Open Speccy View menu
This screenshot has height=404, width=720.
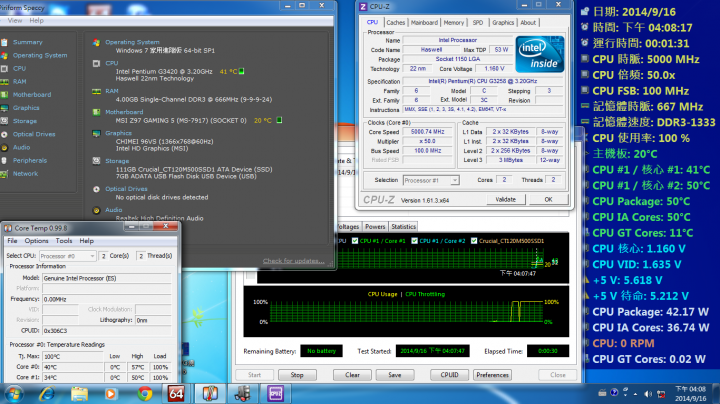click(x=14, y=21)
